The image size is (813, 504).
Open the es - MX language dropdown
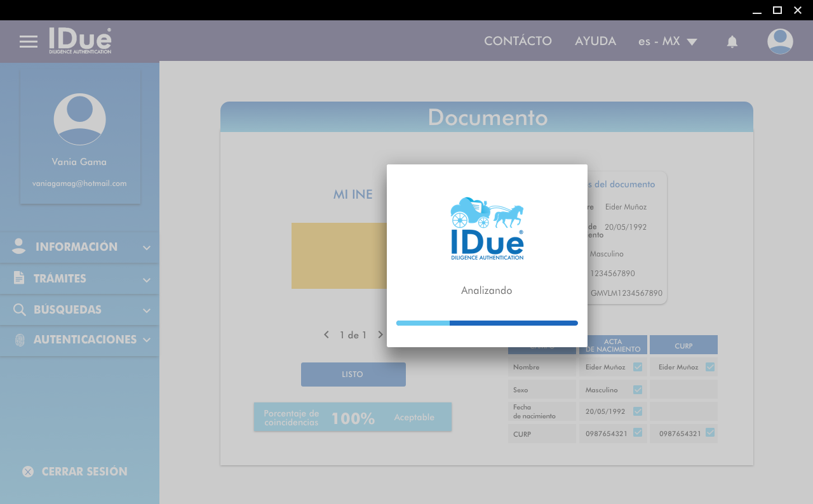pos(668,41)
